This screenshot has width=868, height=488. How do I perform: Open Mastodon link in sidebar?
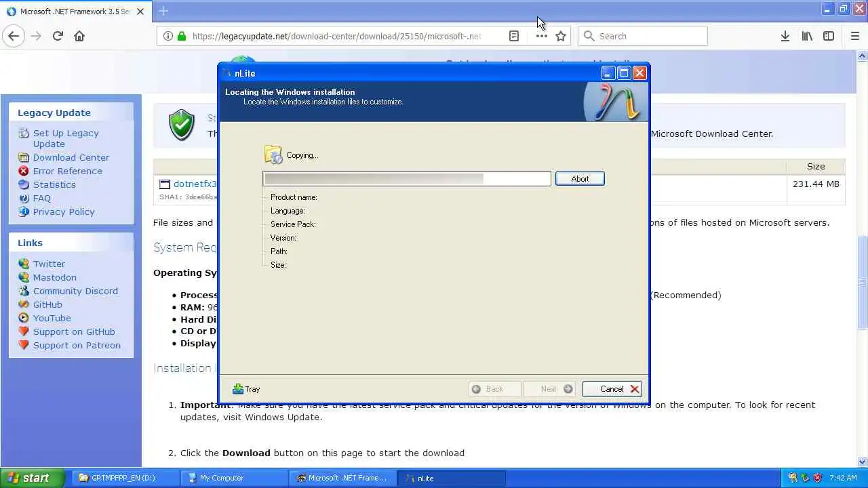point(55,277)
